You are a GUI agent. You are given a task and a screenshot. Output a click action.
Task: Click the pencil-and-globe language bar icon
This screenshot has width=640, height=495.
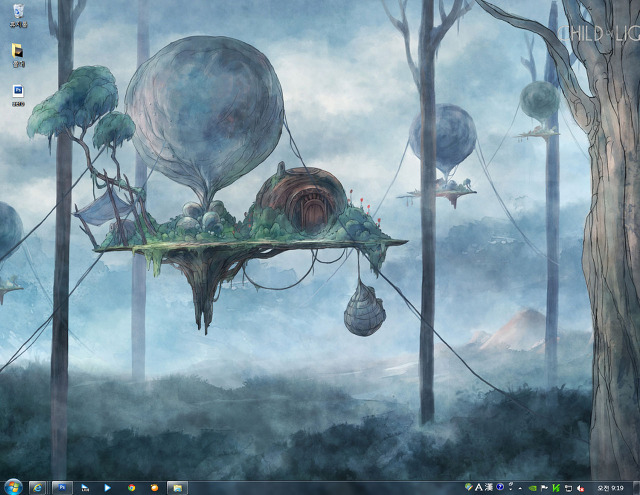click(469, 487)
